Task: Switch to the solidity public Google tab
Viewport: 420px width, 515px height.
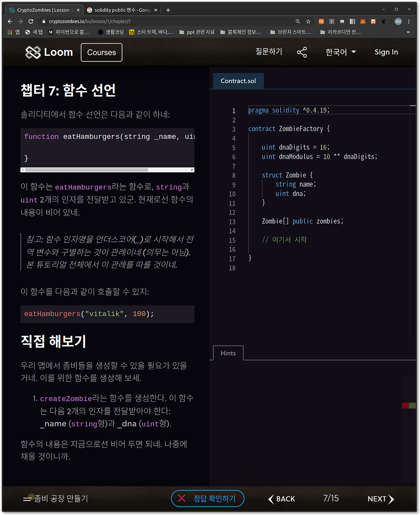Action: click(122, 10)
